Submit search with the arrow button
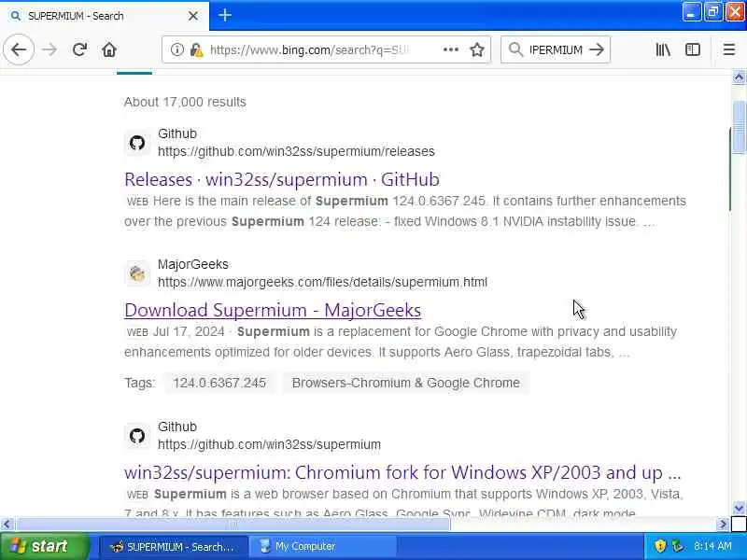The width and height of the screenshot is (747, 560). (x=597, y=49)
